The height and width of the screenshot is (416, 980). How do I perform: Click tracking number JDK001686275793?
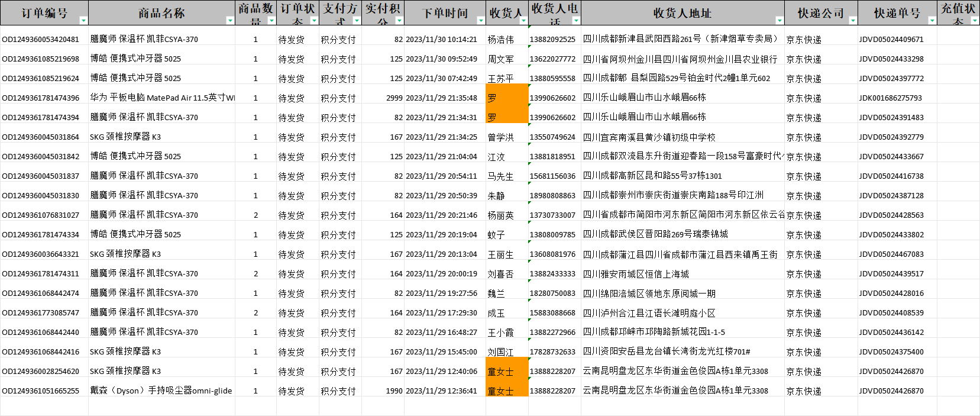tap(891, 98)
